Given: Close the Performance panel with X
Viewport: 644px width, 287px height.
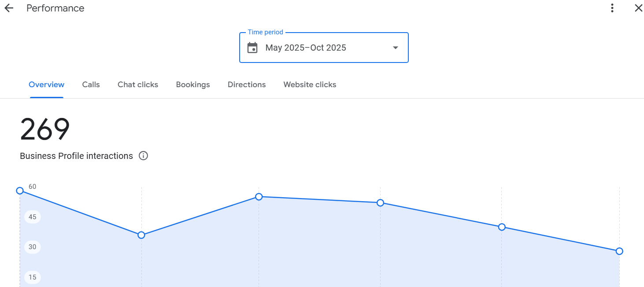Looking at the screenshot, I should tap(638, 8).
